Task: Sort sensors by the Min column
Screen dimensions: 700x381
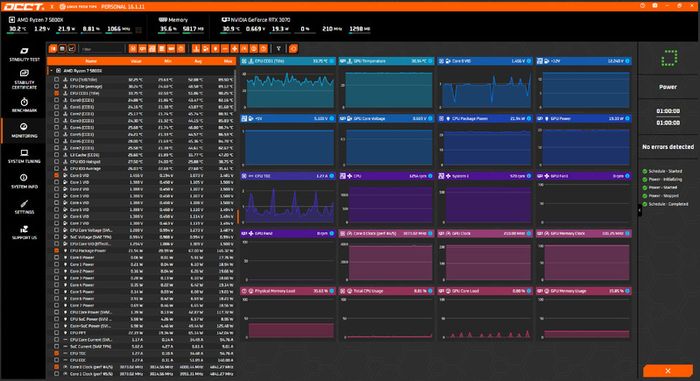Action: [x=167, y=61]
